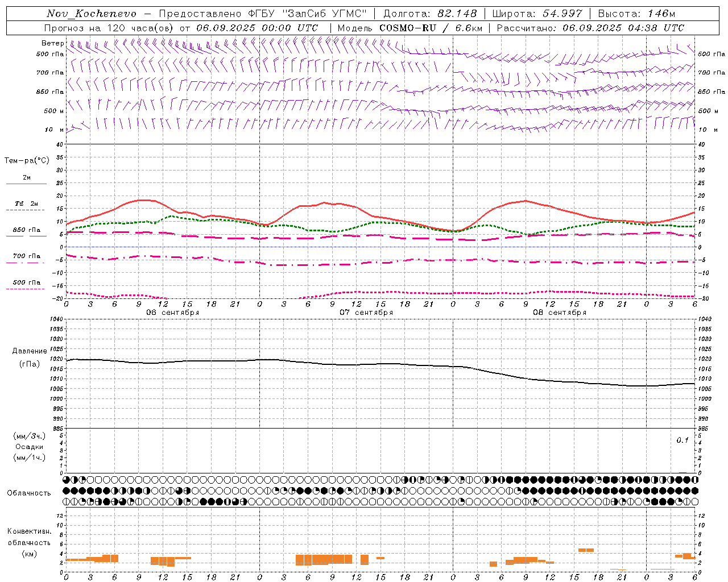Click 'Рассчитано: 06.09.2025 04:38 UTC' text

tap(590, 28)
